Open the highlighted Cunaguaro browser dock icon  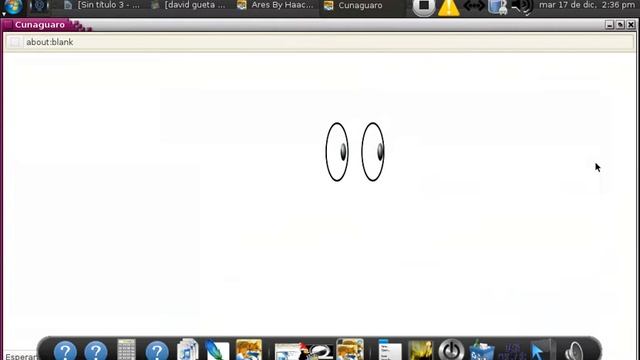(350, 349)
